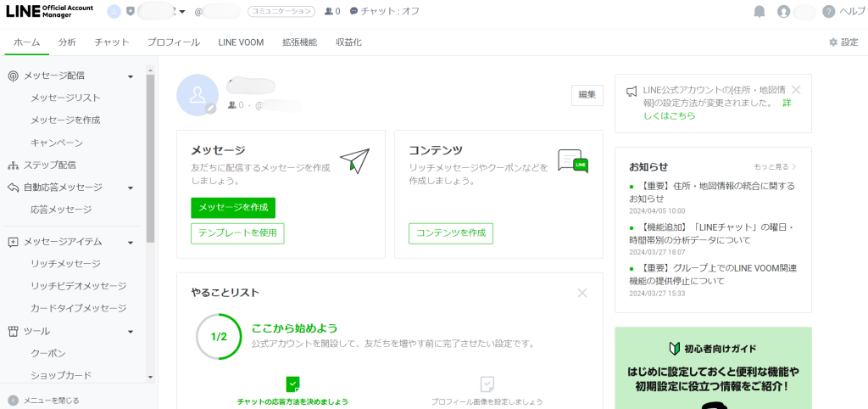Screen dimensions: 868x409
Task: Open カードタイプメッセージ in sidebar
Action: (79, 308)
